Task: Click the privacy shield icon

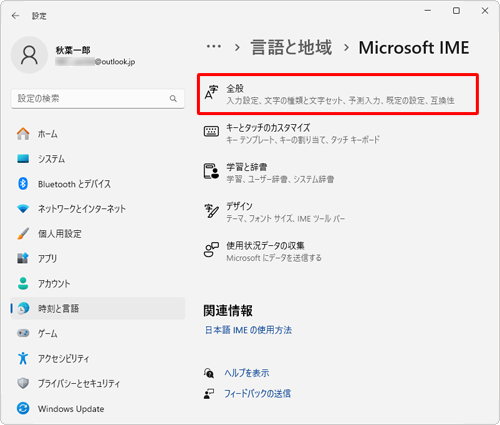Action: (x=23, y=383)
